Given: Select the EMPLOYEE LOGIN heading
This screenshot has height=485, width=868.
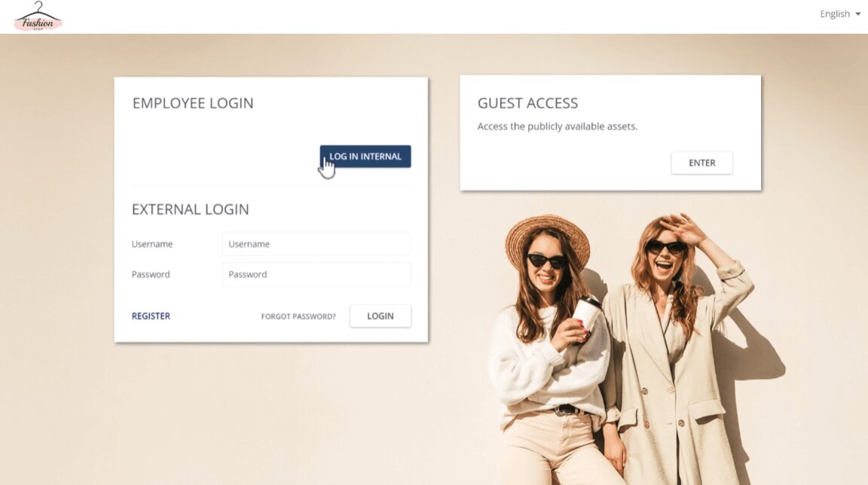Looking at the screenshot, I should coord(193,103).
